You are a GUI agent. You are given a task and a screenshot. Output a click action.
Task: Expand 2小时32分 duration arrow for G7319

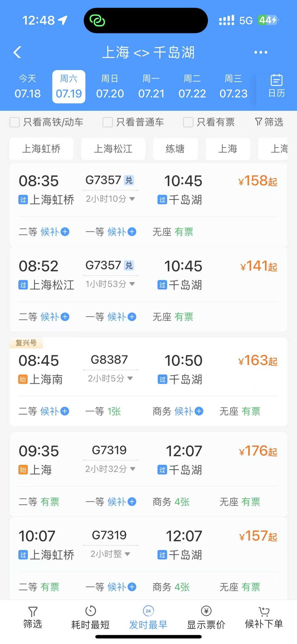pyautogui.click(x=133, y=469)
